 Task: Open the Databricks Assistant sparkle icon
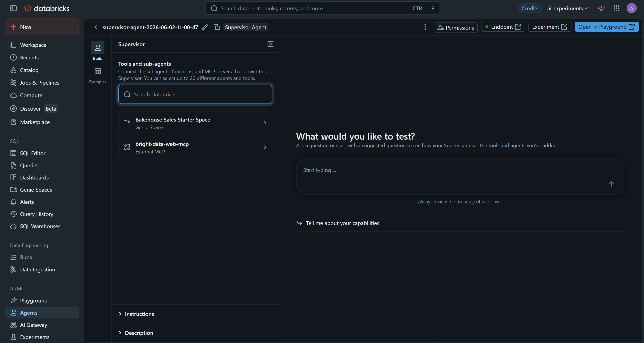tap(601, 8)
